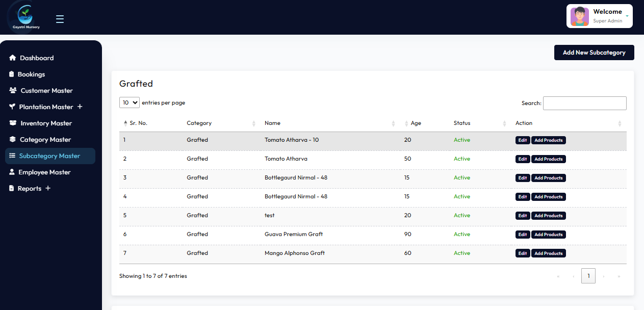Select the Bookings sidebar icon
This screenshot has height=310, width=644.
pos(12,74)
